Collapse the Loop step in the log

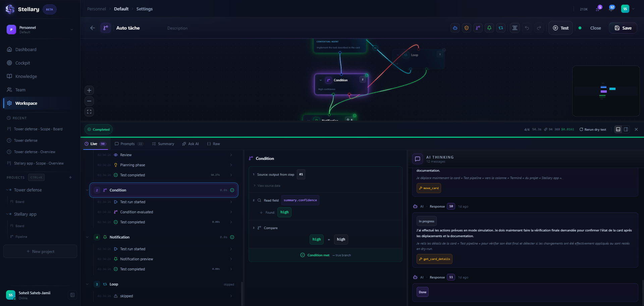(x=87, y=284)
